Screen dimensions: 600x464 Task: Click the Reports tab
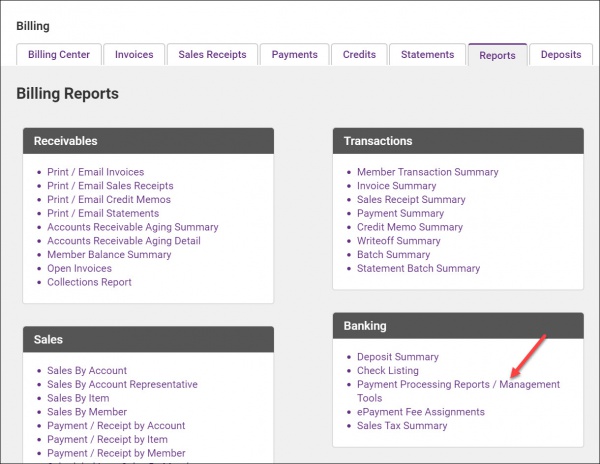(497, 55)
